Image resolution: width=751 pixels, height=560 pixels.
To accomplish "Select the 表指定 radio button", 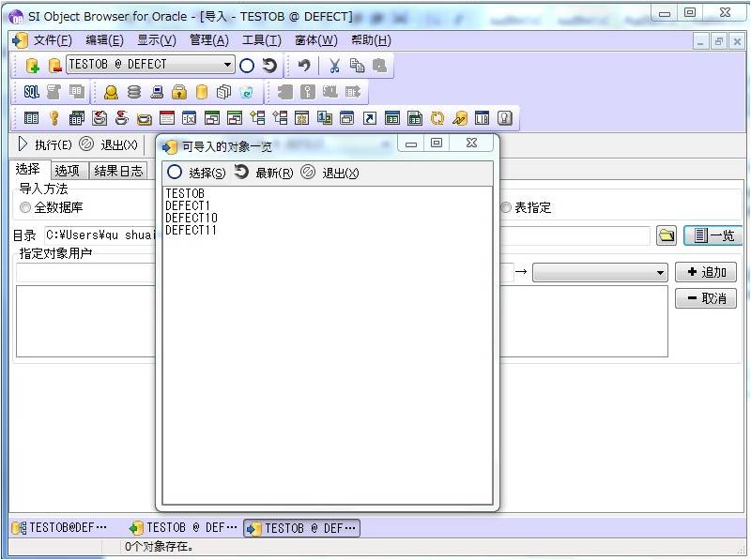I will tap(506, 207).
